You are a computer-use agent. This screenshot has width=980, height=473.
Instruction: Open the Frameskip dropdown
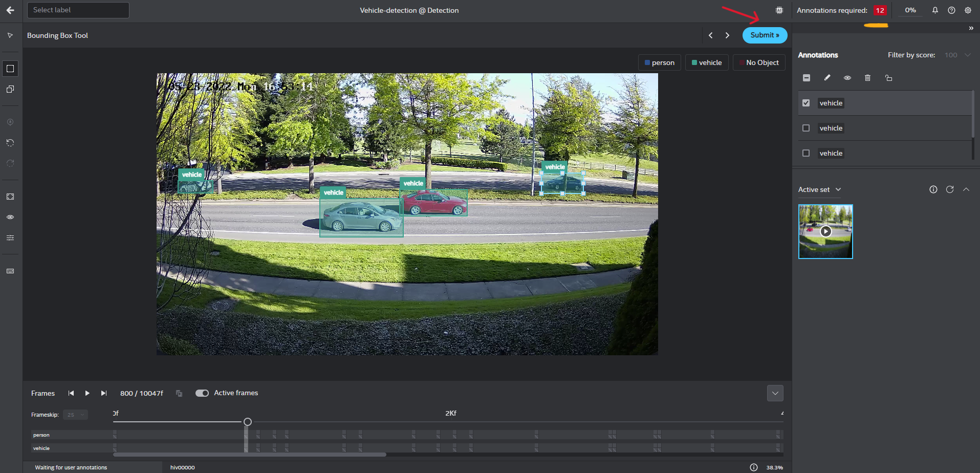75,415
